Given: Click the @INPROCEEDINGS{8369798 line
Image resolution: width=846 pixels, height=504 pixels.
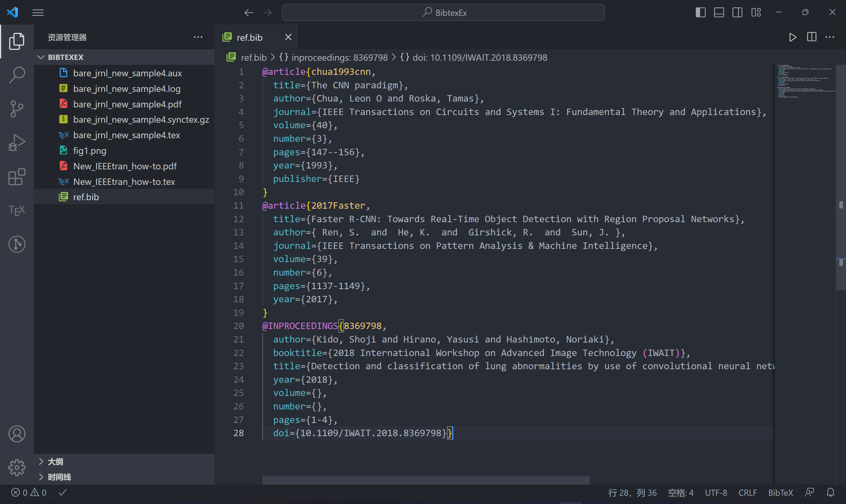Looking at the screenshot, I should click(324, 326).
